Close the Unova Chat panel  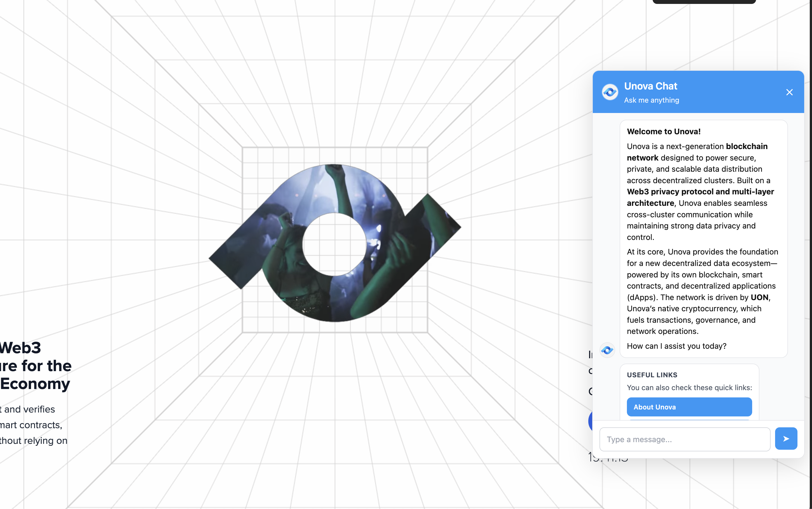point(789,92)
